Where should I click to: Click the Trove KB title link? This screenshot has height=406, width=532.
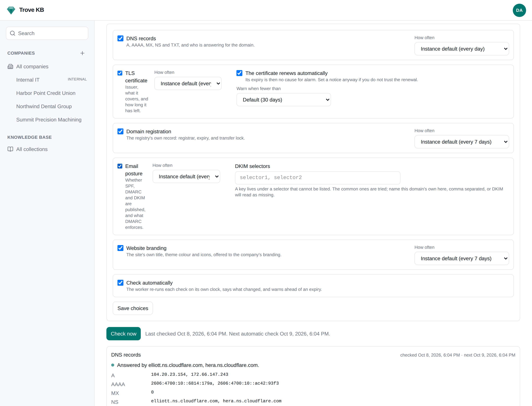[32, 10]
